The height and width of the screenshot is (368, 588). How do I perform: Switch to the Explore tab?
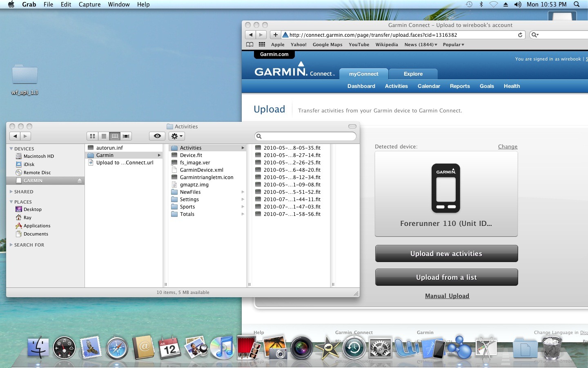point(413,74)
